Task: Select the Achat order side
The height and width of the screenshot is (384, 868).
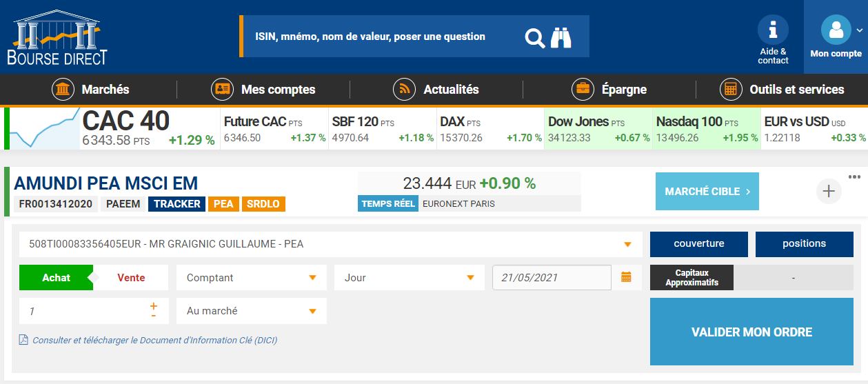Action: 57,278
